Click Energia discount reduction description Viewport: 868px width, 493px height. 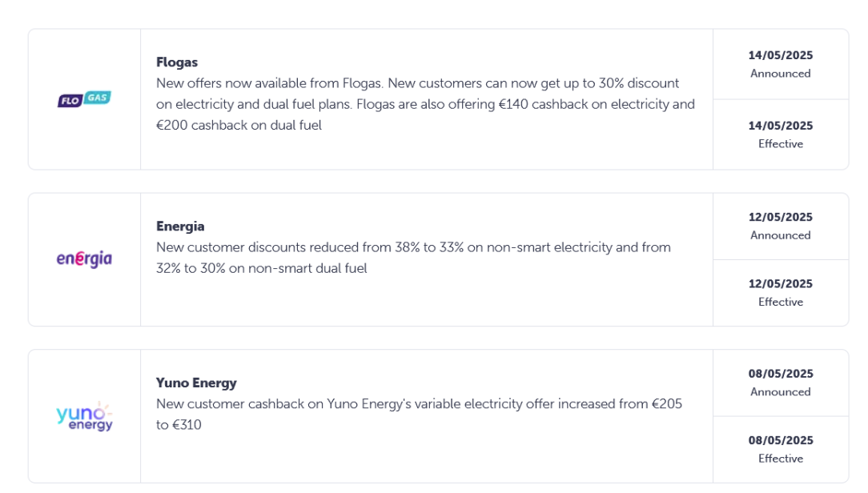413,258
